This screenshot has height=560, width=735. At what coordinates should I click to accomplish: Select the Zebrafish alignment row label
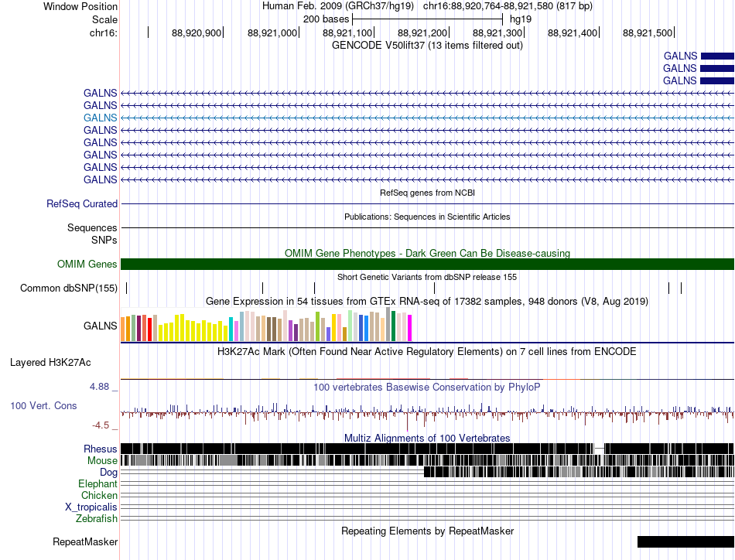tap(97, 519)
